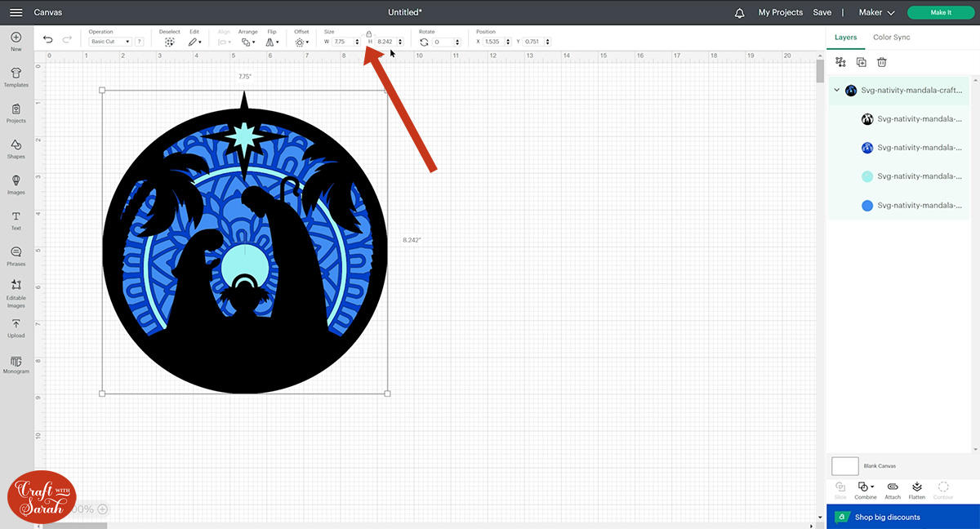Click the Contour tool

pos(943,490)
